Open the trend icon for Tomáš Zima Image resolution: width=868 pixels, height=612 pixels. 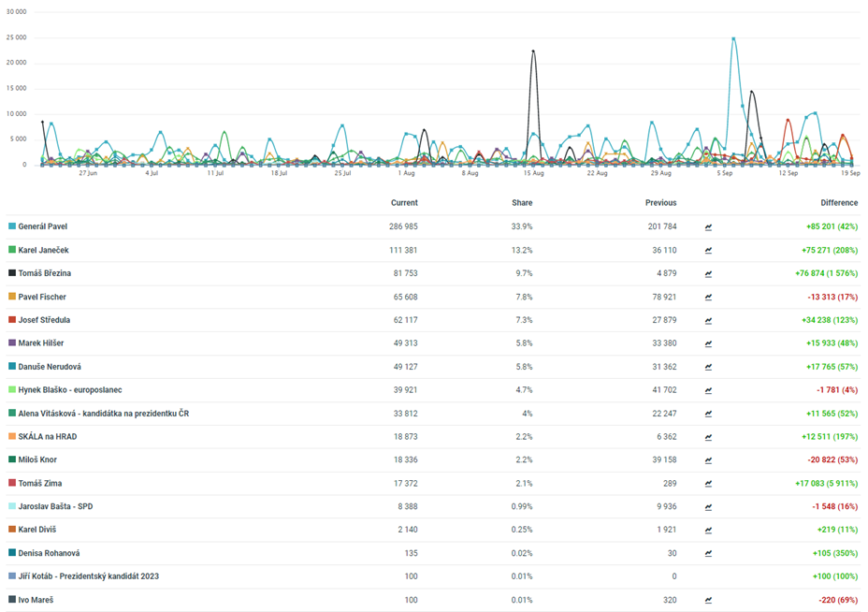click(708, 483)
